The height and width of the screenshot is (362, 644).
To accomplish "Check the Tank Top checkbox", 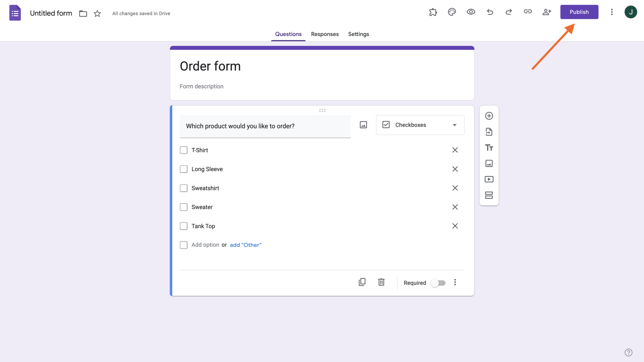I will click(x=184, y=226).
